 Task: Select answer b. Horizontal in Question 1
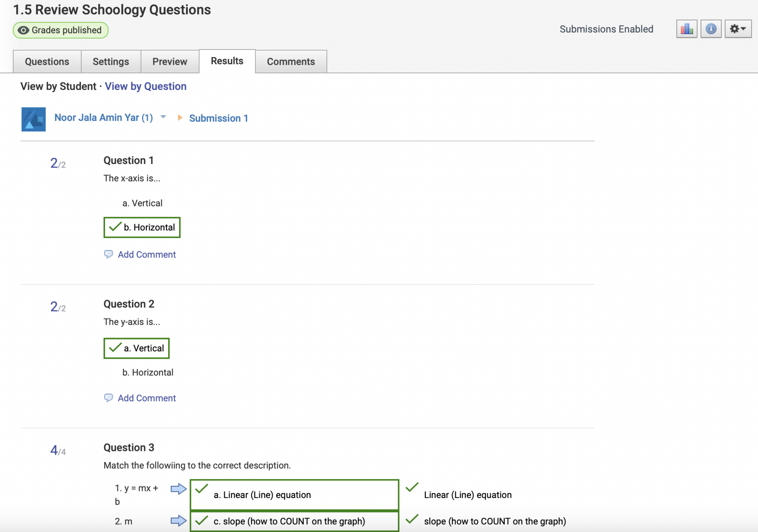pyautogui.click(x=142, y=227)
